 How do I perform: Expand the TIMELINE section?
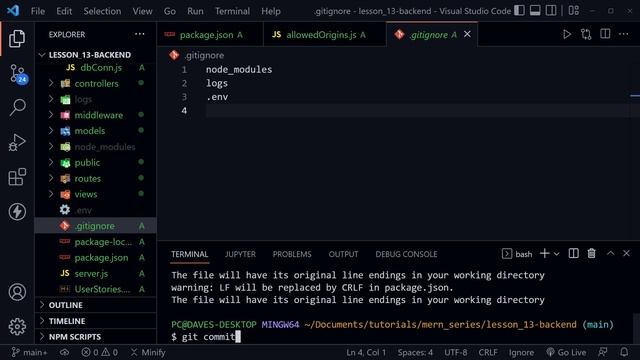point(96,321)
